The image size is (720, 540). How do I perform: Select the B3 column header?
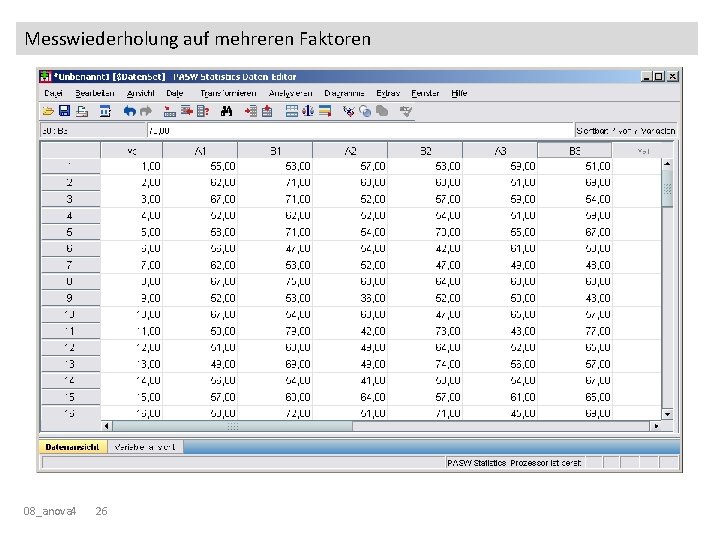(574, 151)
